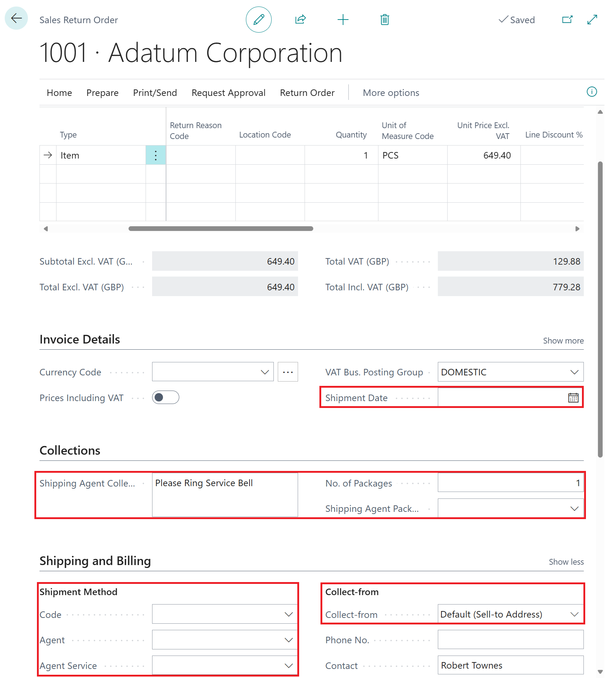Screen dimensions: 616x678
Task: Collapse the Collections heading
Action: pos(70,450)
